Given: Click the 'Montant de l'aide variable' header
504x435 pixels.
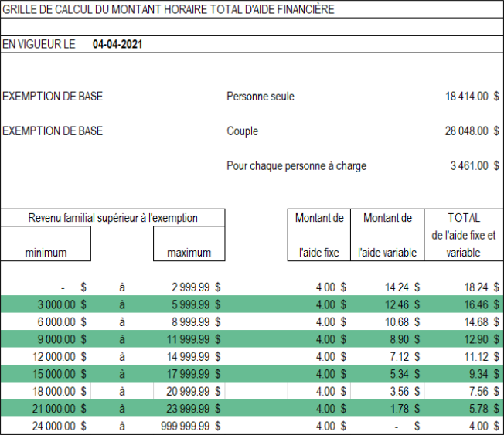Looking at the screenshot, I should pyautogui.click(x=387, y=235).
